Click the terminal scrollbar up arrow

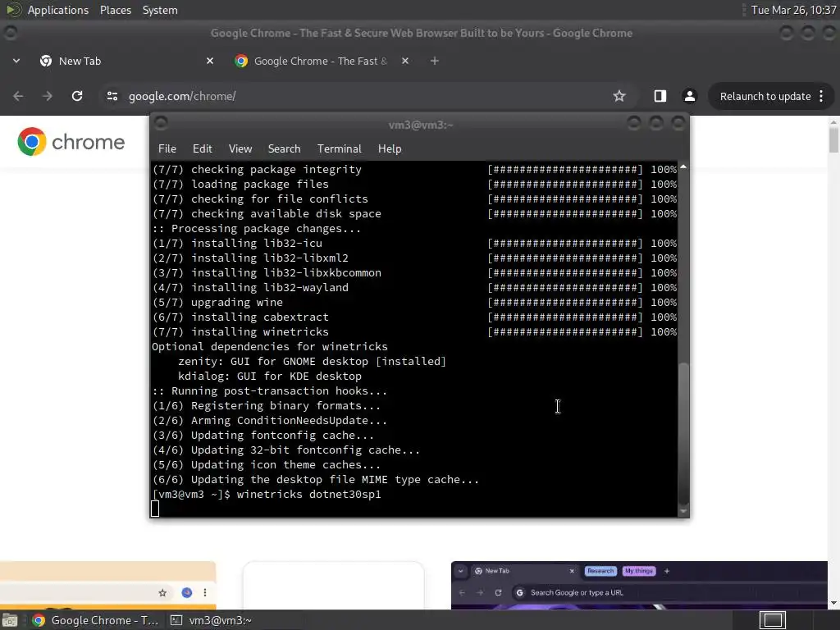[683, 167]
